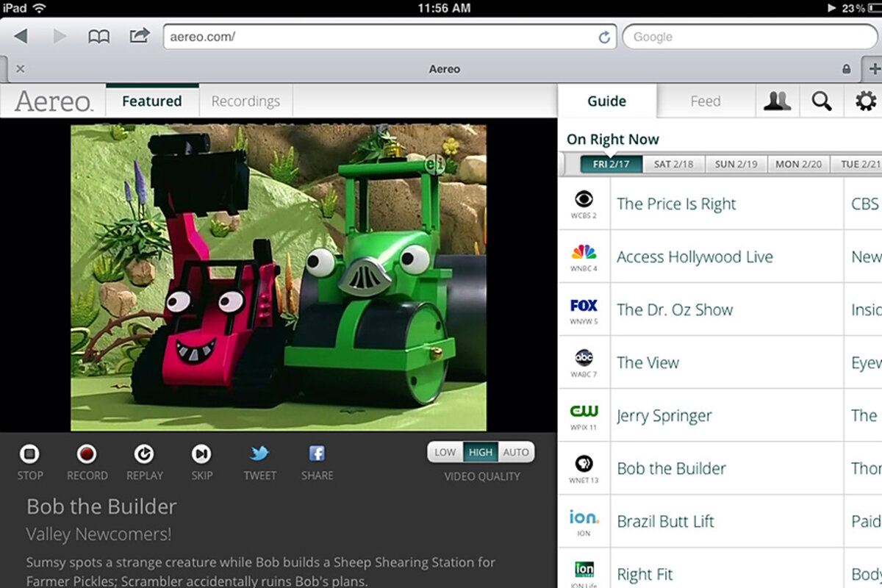Open the Safari bookmarks book icon
Viewport: 882px width, 588px height.
98,36
